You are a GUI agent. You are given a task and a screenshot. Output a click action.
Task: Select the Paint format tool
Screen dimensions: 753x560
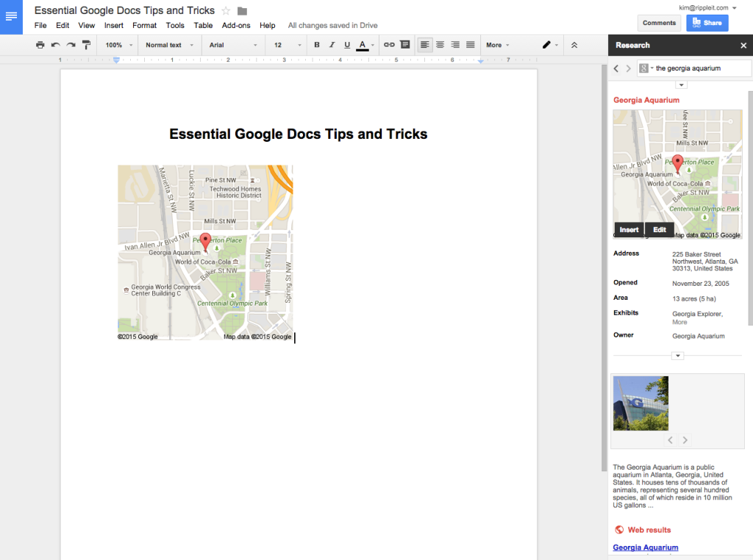(86, 45)
